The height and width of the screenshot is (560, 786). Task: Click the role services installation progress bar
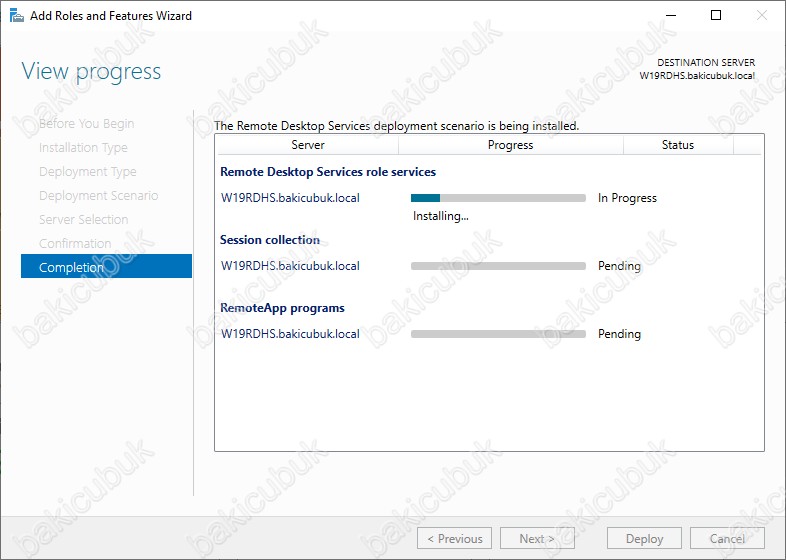pos(498,198)
